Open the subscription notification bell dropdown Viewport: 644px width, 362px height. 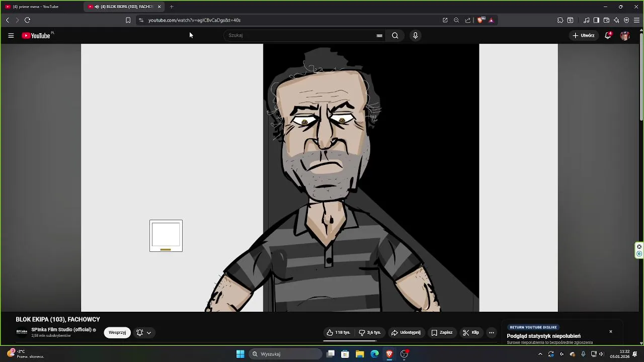click(x=143, y=332)
